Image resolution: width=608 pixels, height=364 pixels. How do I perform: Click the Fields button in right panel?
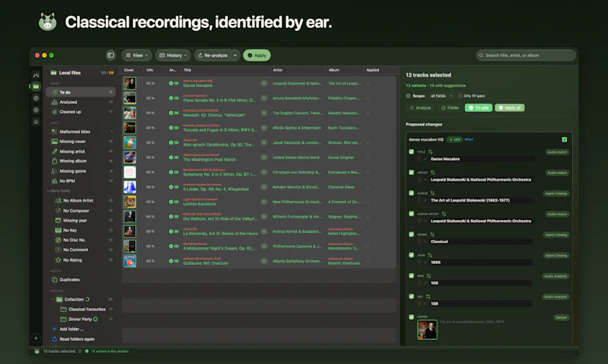coord(450,108)
